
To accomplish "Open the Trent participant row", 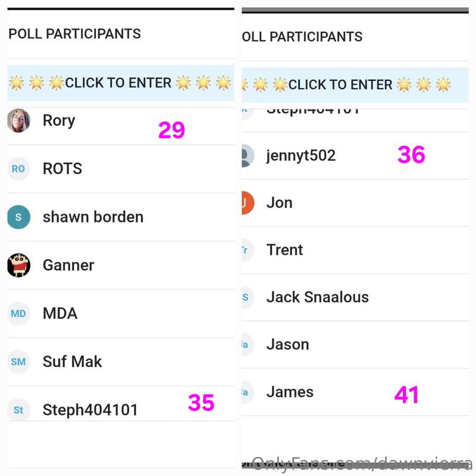I will tap(355, 250).
